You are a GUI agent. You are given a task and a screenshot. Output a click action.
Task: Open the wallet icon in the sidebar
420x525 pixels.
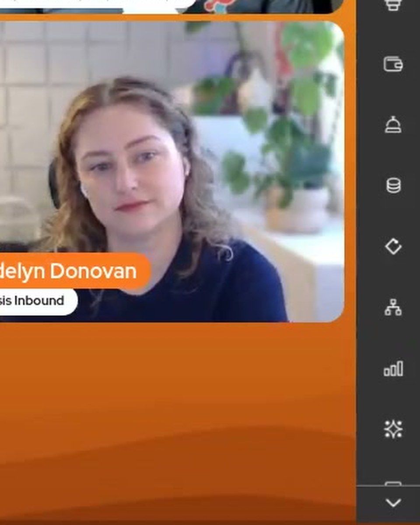pyautogui.click(x=393, y=64)
